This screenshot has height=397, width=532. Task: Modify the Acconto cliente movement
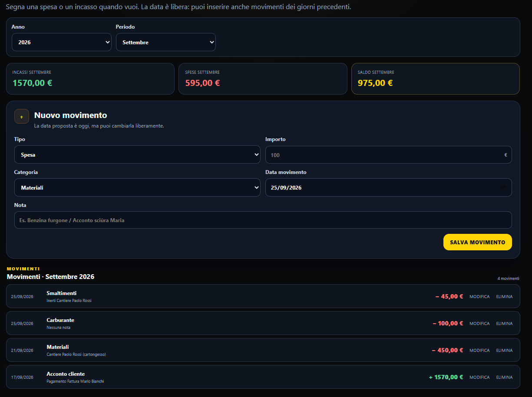click(x=479, y=377)
